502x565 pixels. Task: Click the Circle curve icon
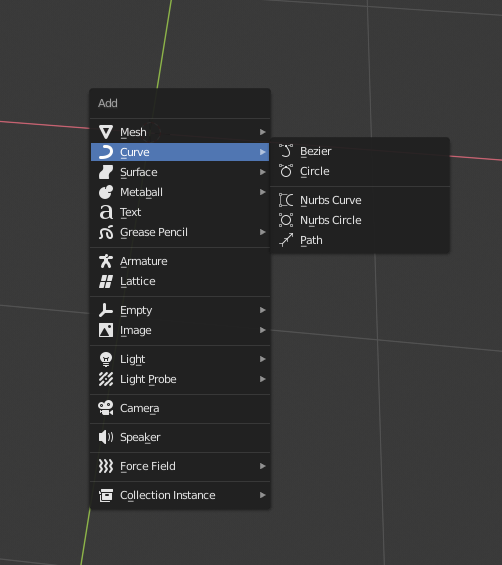pyautogui.click(x=286, y=171)
